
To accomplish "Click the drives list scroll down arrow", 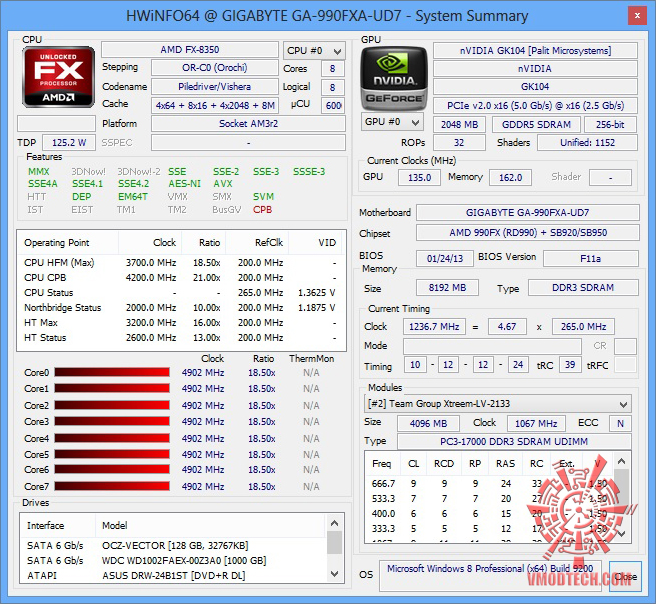I will click(334, 573).
